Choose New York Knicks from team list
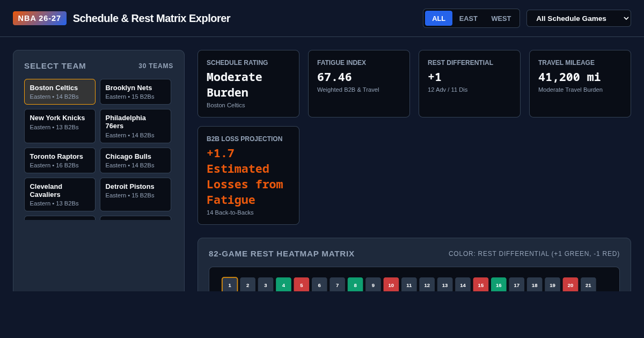The image size is (644, 338). pos(60,126)
